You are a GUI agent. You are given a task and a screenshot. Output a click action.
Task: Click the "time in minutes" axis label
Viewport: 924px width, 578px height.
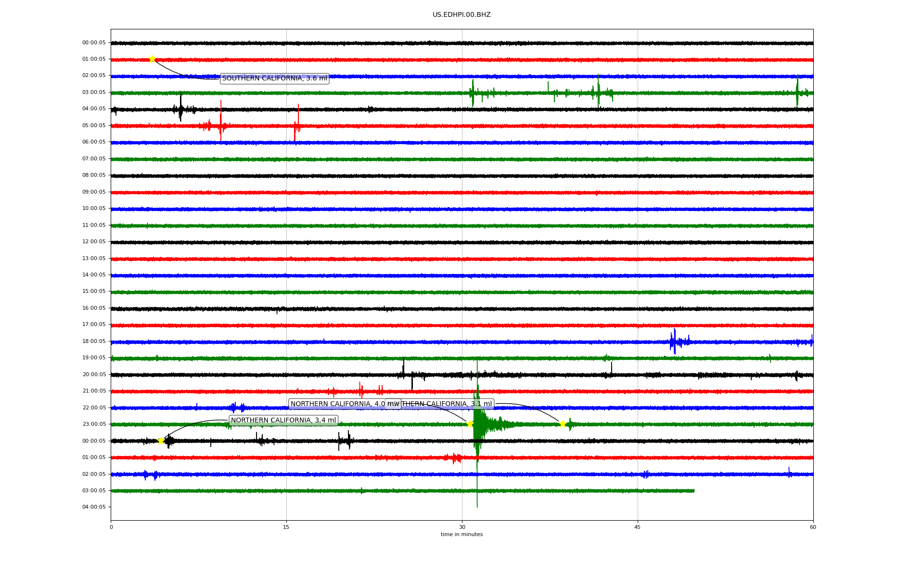coord(462,535)
